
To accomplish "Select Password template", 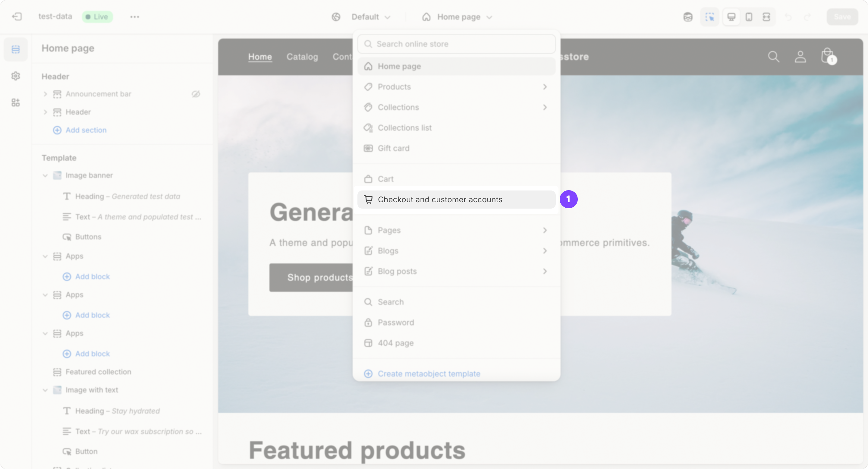I will (456, 323).
